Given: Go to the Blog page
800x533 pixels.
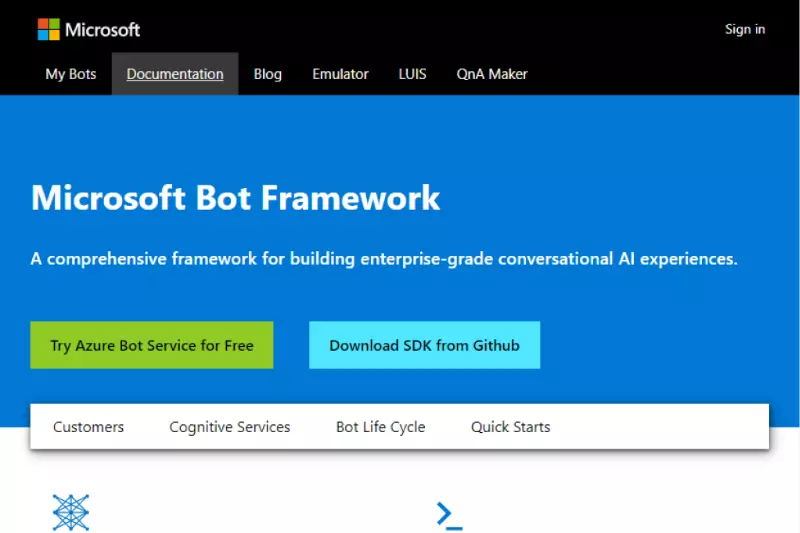Looking at the screenshot, I should click(x=268, y=74).
